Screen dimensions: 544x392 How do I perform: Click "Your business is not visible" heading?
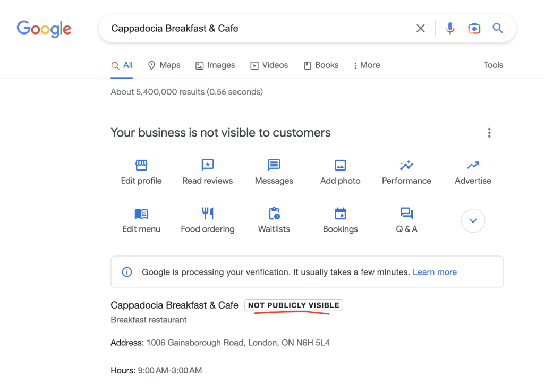point(220,132)
